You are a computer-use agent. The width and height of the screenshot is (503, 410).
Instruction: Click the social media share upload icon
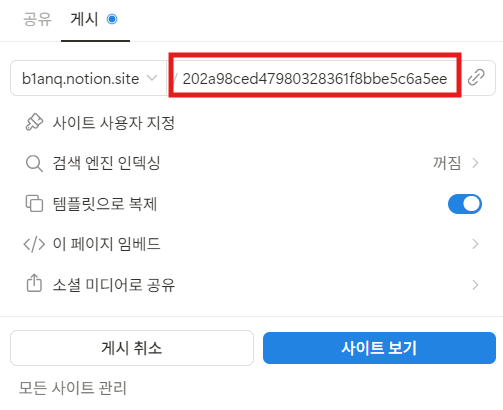[34, 284]
